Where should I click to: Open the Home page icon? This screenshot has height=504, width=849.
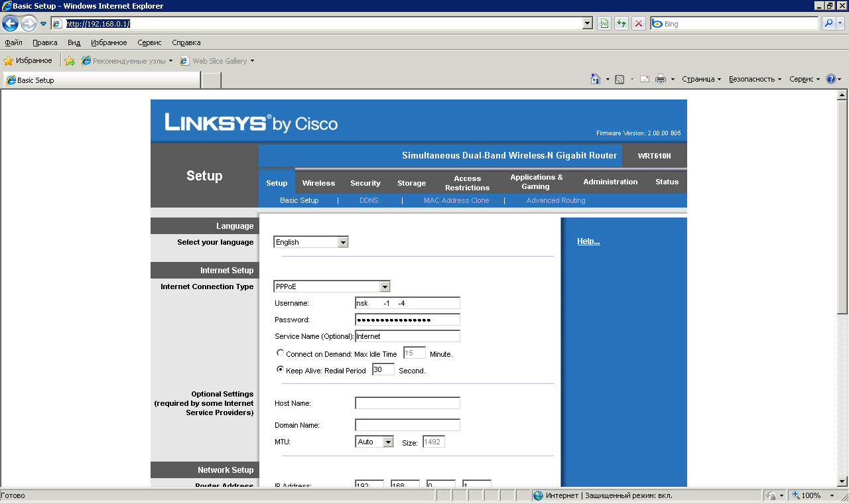tap(596, 79)
